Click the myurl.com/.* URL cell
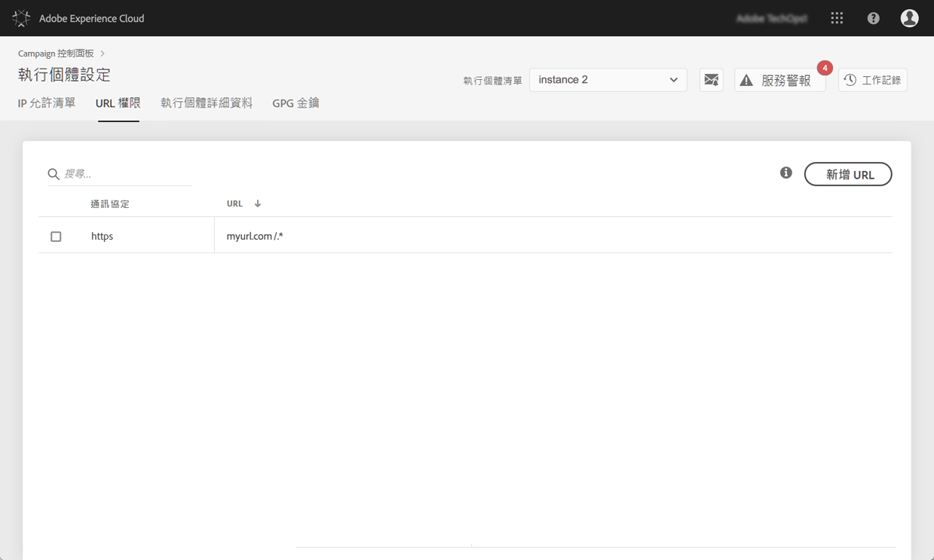 pyautogui.click(x=255, y=236)
